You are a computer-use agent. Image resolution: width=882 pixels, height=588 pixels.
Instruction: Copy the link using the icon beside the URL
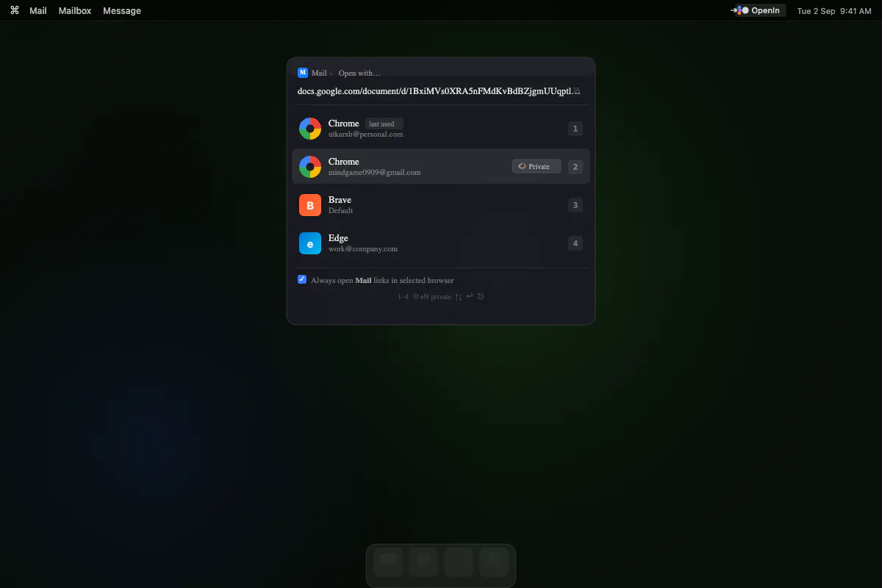pos(577,91)
